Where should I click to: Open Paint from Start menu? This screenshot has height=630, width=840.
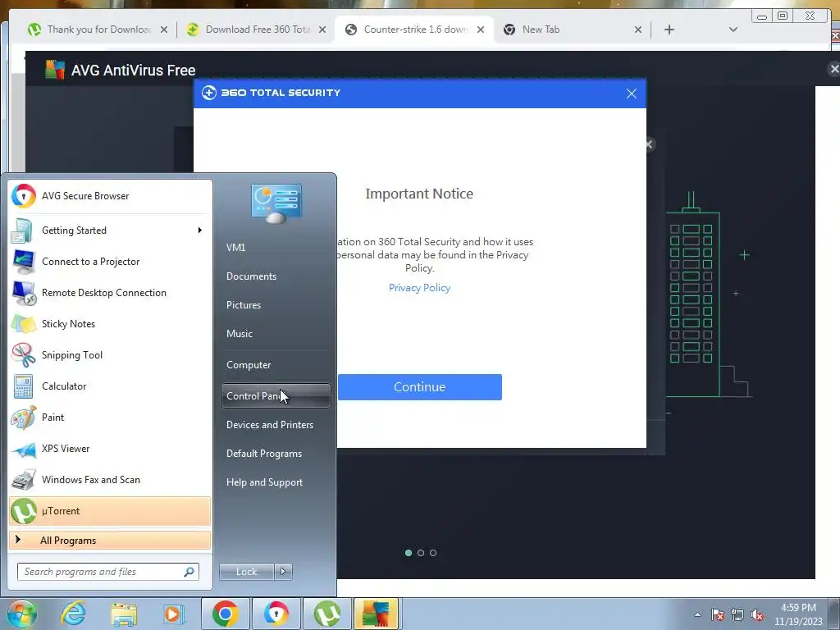coord(110,418)
